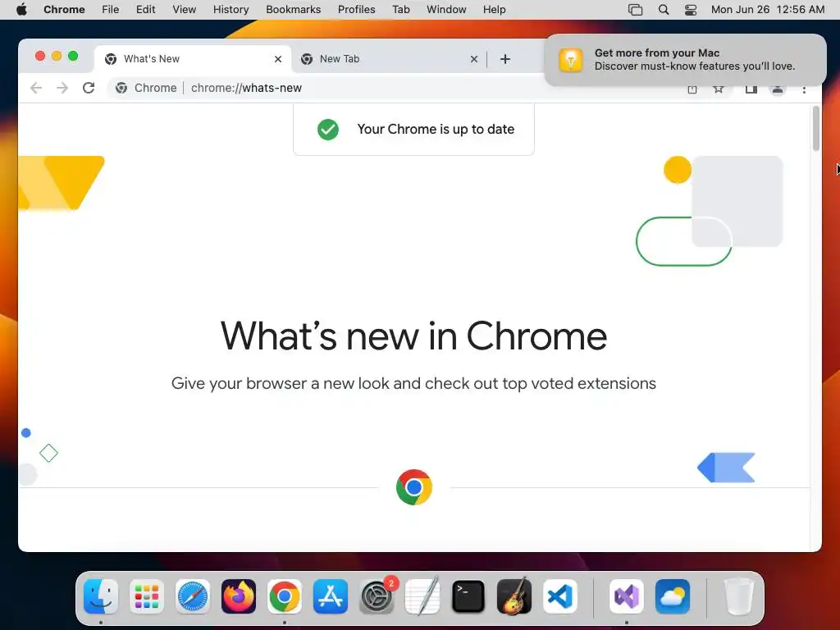Click the browser forward arrow
The image size is (840, 630).
tap(62, 88)
